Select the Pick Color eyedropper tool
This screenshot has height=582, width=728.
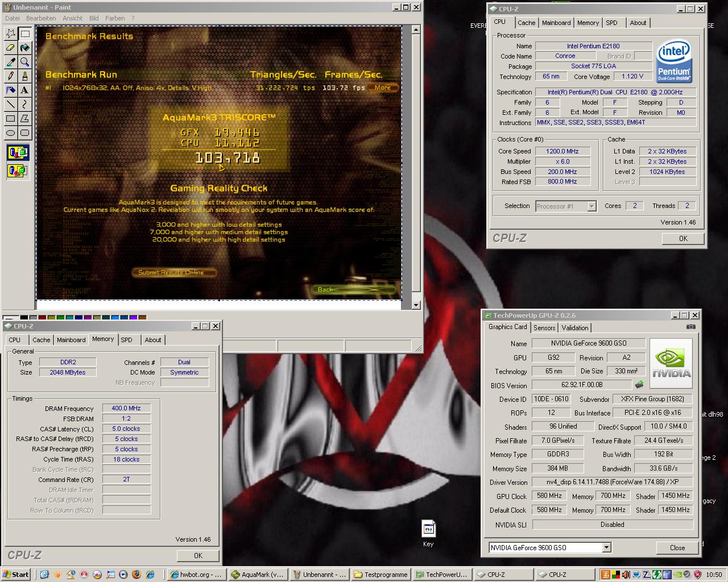[x=10, y=62]
